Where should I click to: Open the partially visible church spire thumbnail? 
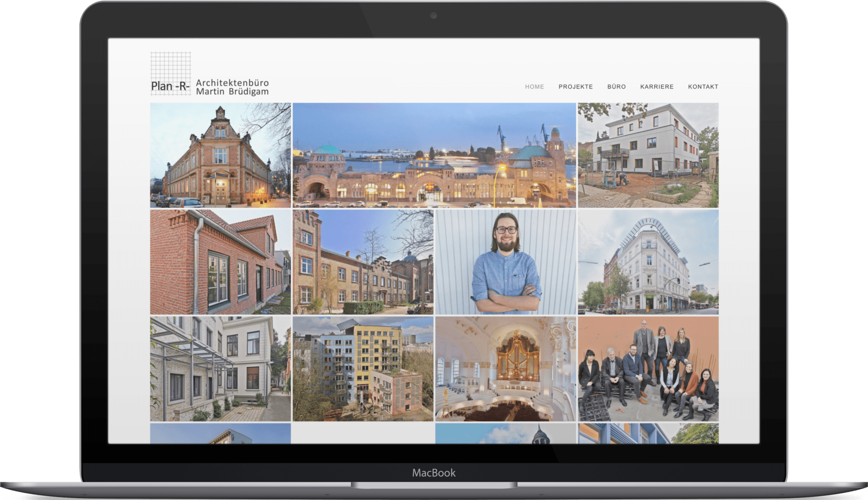click(505, 434)
